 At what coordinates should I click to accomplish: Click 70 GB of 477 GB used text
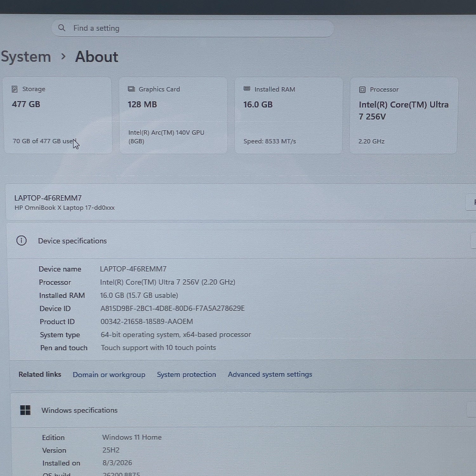point(44,141)
